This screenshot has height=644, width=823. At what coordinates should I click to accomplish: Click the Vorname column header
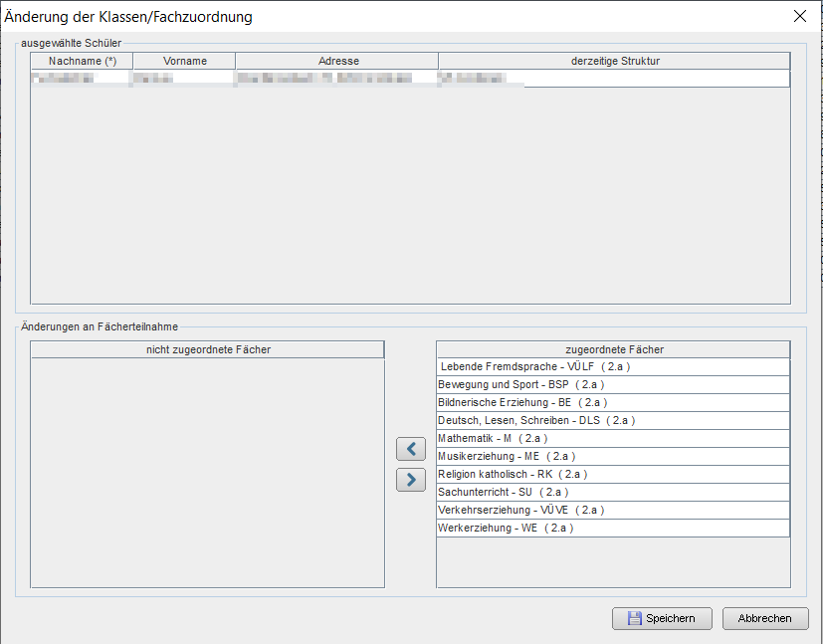[184, 61]
